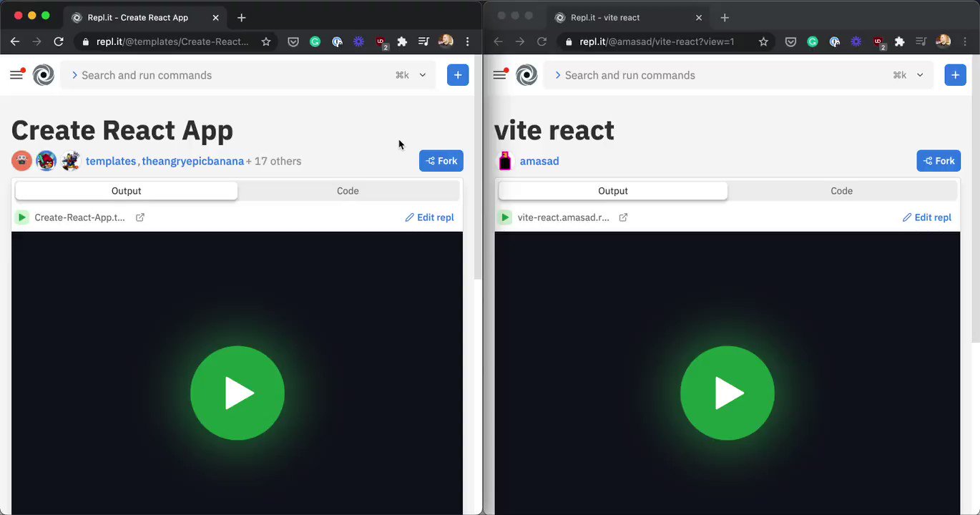Go back in the Create React App browser window

tap(15, 41)
